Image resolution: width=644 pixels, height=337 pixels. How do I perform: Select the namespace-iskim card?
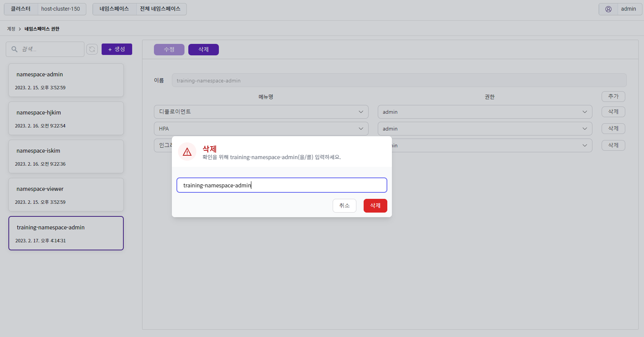(x=66, y=156)
